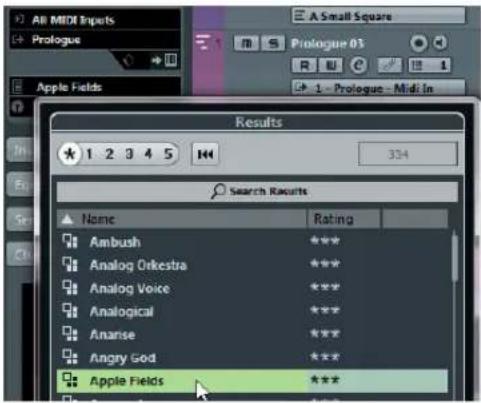The width and height of the screenshot is (481, 403).
Task: Click the preset icon of Analog Voice row
Action: (x=70, y=287)
